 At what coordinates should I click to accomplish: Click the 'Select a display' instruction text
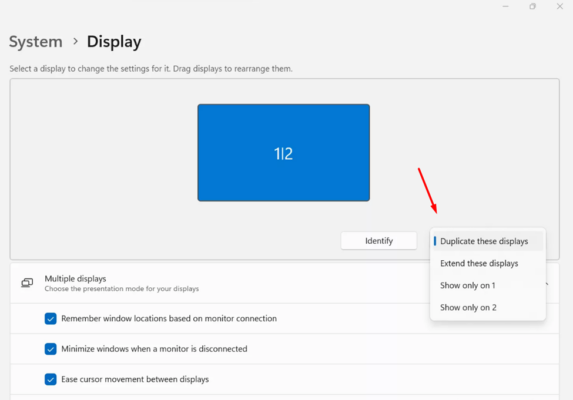(151, 69)
